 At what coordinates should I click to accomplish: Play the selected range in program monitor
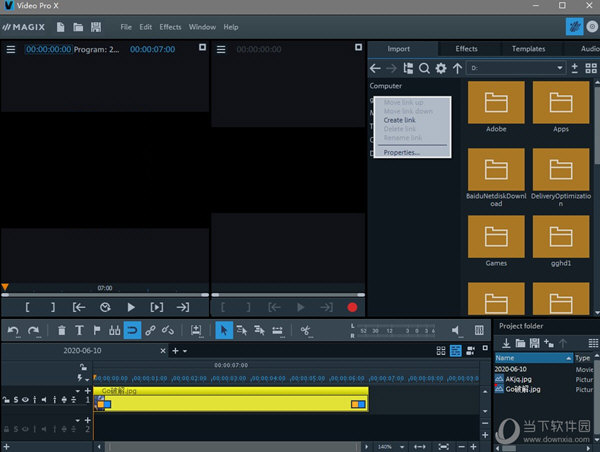157,307
